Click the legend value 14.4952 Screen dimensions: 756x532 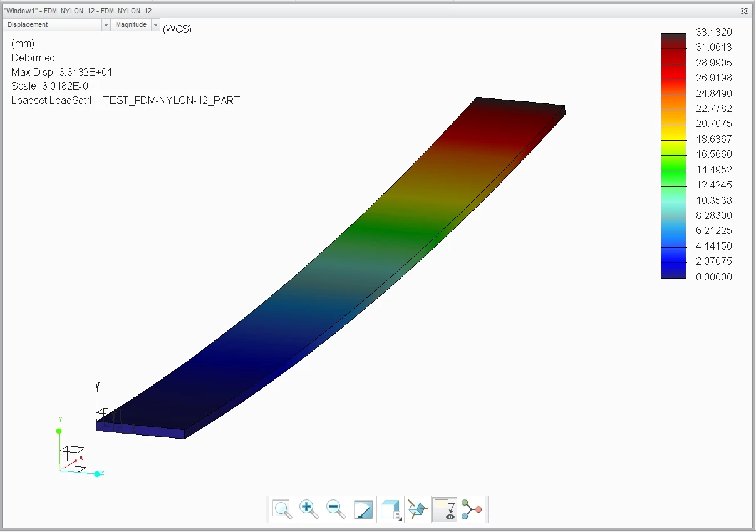click(x=714, y=170)
